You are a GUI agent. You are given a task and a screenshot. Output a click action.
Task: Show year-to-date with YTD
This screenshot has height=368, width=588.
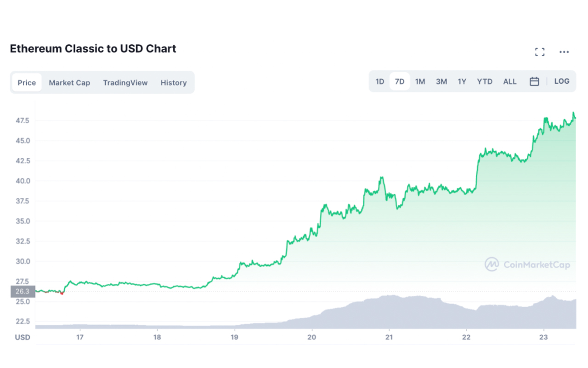[x=485, y=81]
